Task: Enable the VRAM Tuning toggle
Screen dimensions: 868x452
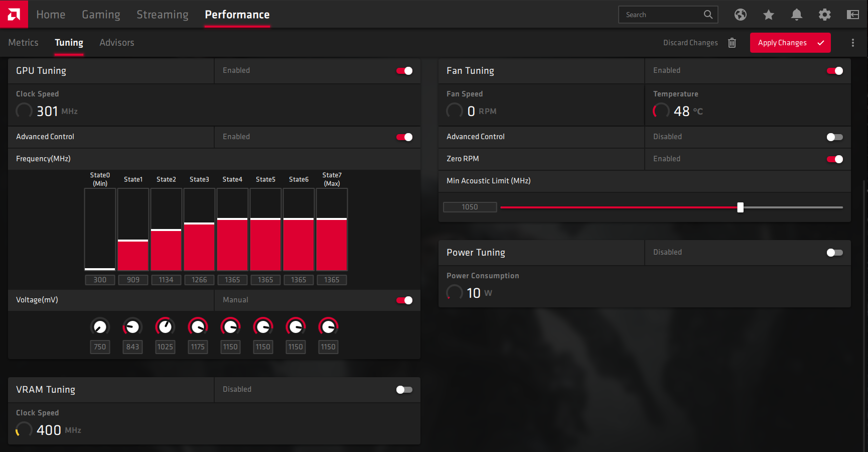Action: coord(404,390)
